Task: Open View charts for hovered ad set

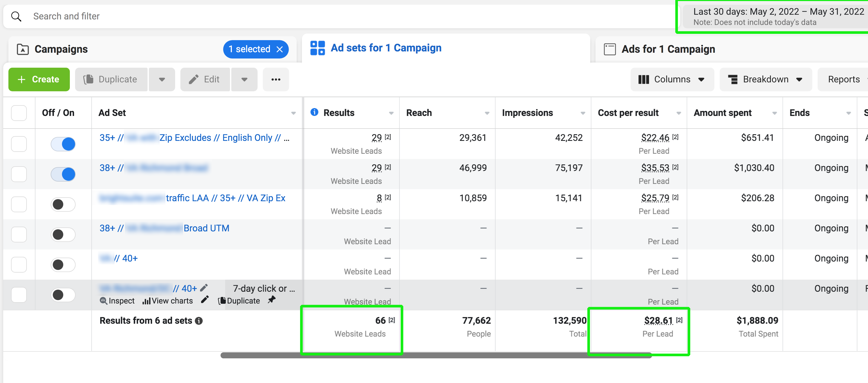Action: 168,301
